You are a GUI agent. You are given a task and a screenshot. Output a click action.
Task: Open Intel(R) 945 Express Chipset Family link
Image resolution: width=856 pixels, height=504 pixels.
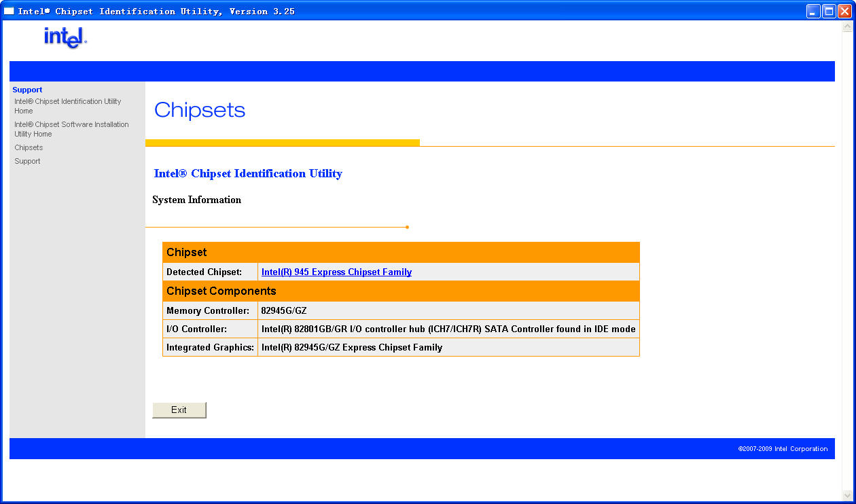[x=336, y=272]
